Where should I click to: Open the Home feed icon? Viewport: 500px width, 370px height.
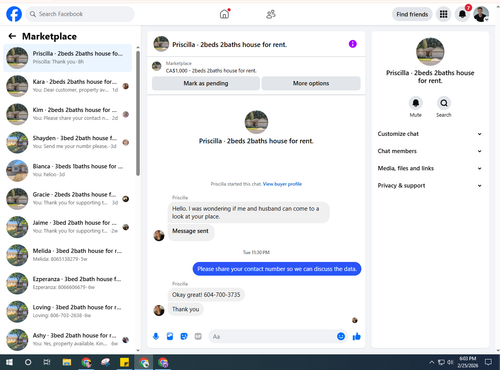click(224, 14)
